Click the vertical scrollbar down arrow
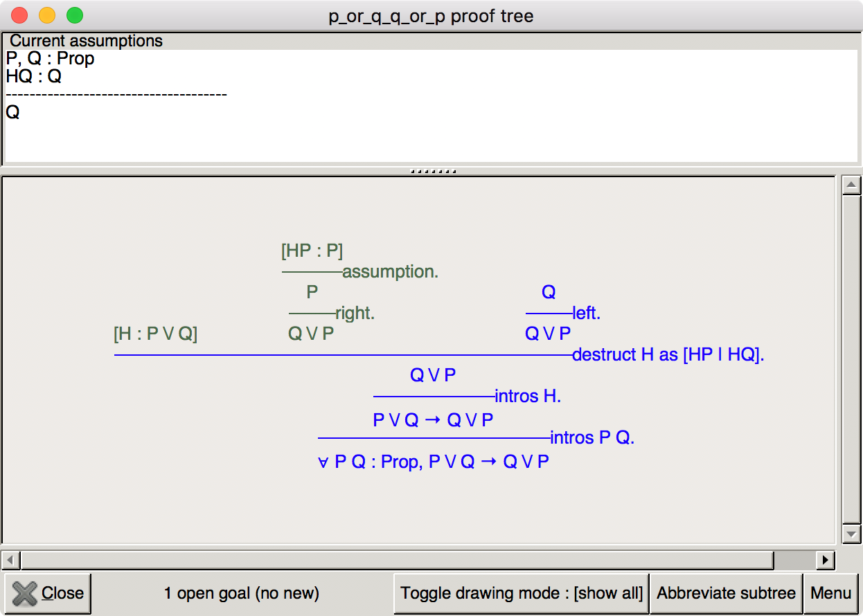 pyautogui.click(x=851, y=534)
